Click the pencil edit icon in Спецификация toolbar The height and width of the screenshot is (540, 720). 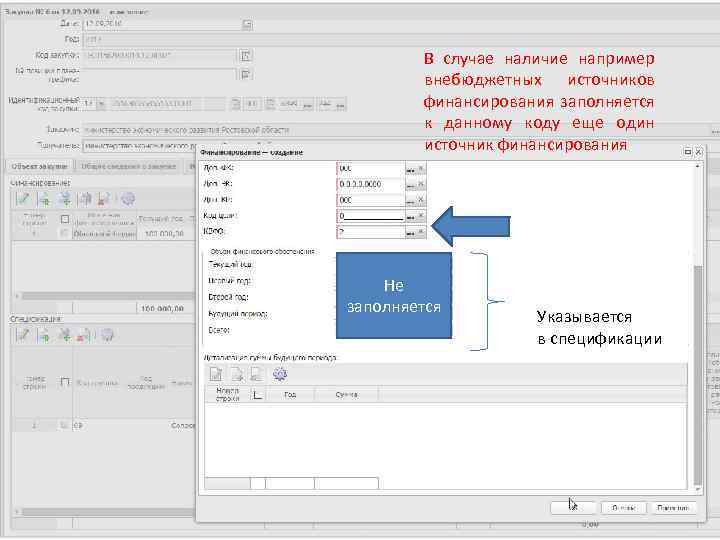(x=23, y=336)
